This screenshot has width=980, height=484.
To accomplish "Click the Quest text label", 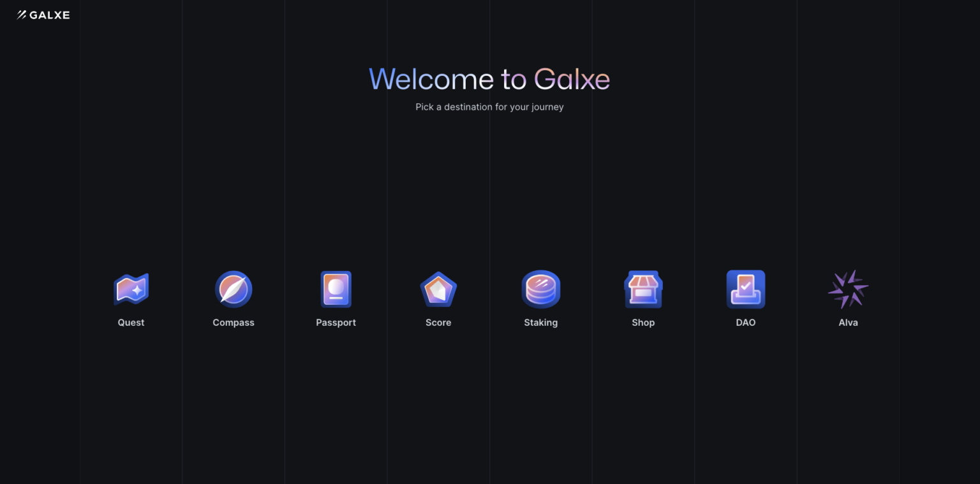I will (131, 322).
